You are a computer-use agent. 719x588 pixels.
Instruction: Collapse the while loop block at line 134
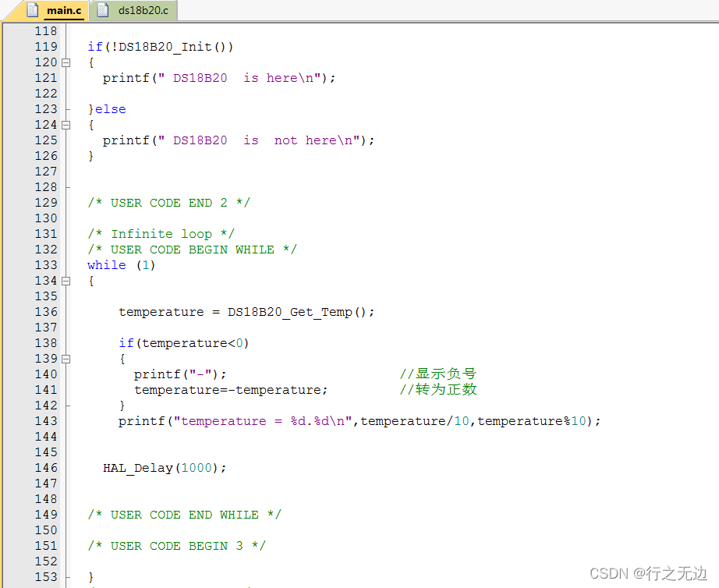coord(66,281)
